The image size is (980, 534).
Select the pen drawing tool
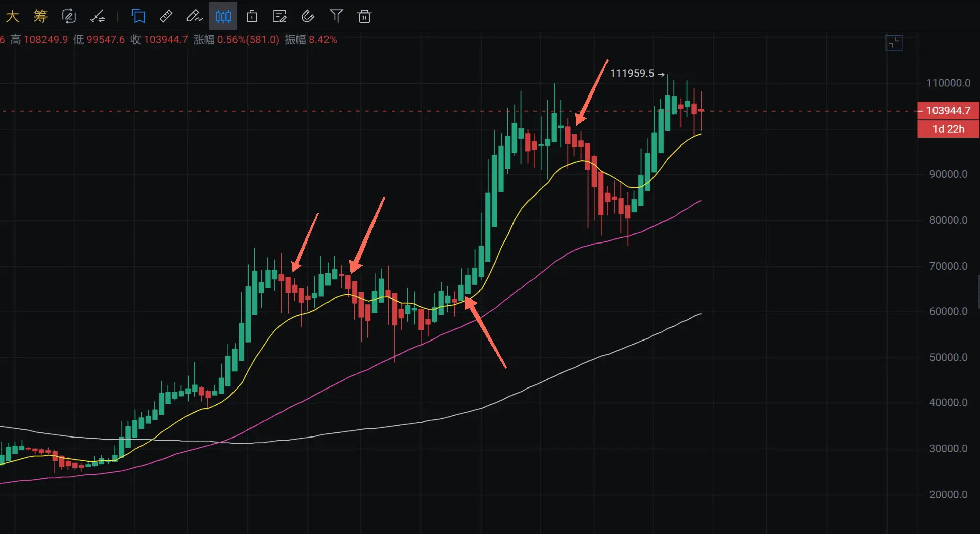(x=194, y=16)
